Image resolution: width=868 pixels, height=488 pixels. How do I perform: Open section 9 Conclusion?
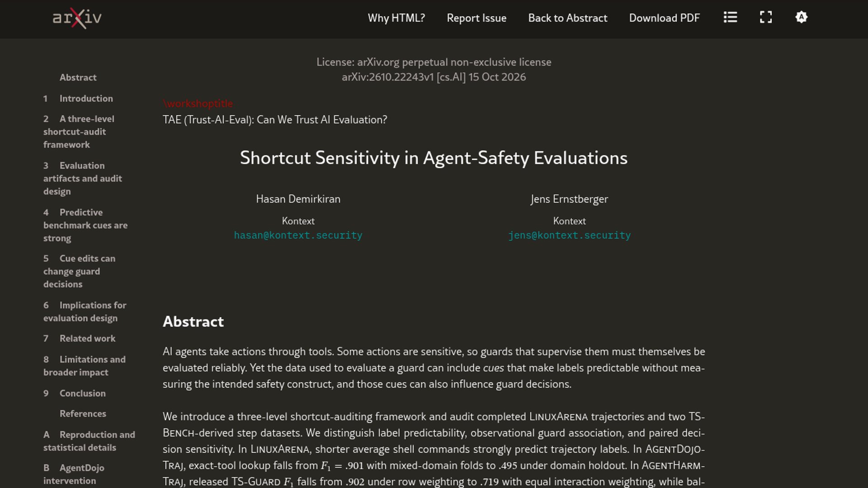tap(75, 393)
